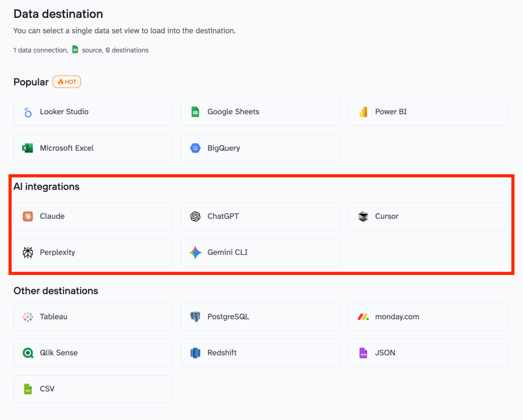The image size is (523, 420).
Task: Click the ChatGPT icon
Action: [195, 216]
